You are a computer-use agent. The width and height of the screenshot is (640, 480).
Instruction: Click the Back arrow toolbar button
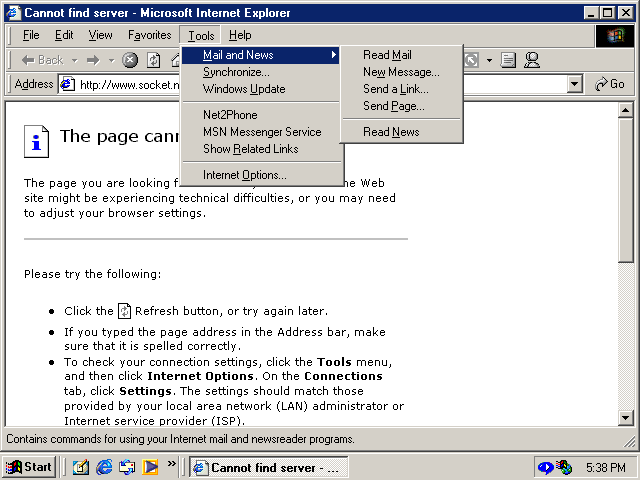tap(42, 60)
